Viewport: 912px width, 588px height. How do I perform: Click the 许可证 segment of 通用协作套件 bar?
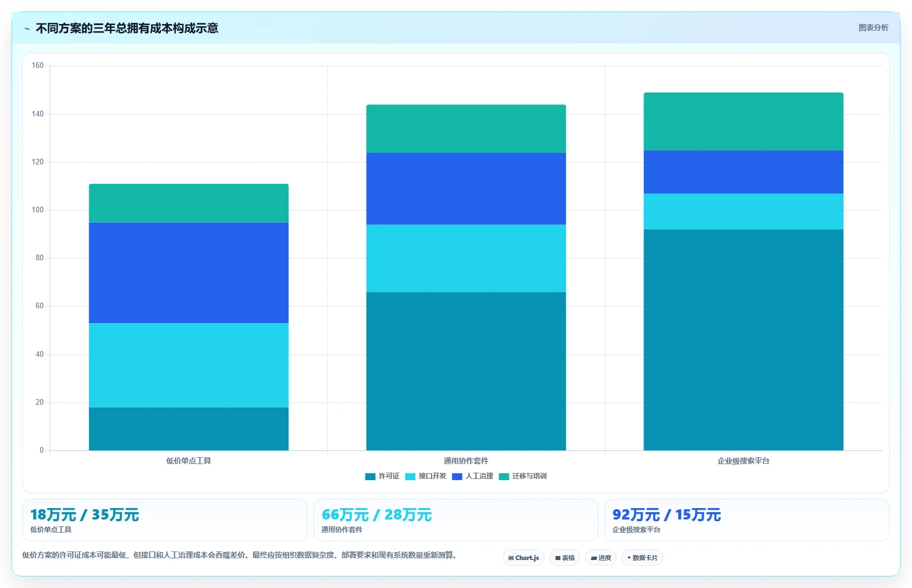(x=466, y=371)
